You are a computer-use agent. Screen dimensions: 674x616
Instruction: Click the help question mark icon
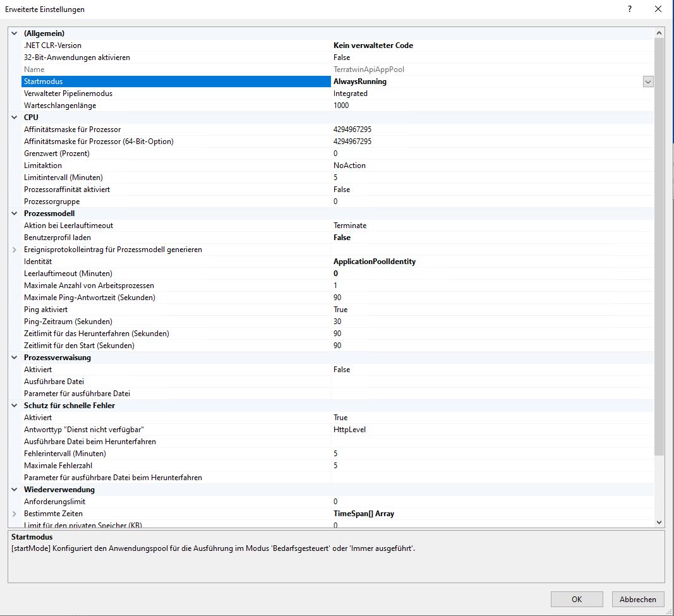pyautogui.click(x=630, y=9)
